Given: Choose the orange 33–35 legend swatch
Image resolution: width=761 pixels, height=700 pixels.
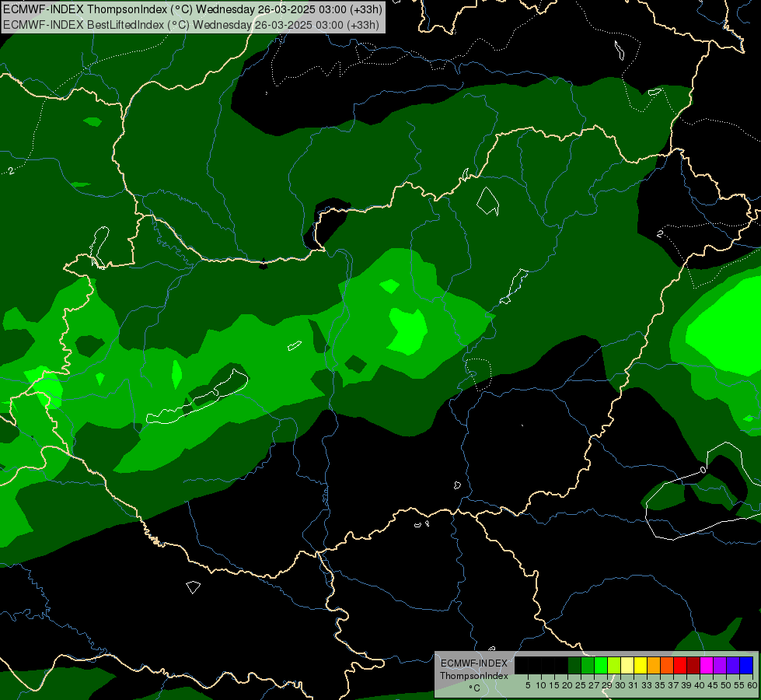Looking at the screenshot, I should (x=654, y=665).
